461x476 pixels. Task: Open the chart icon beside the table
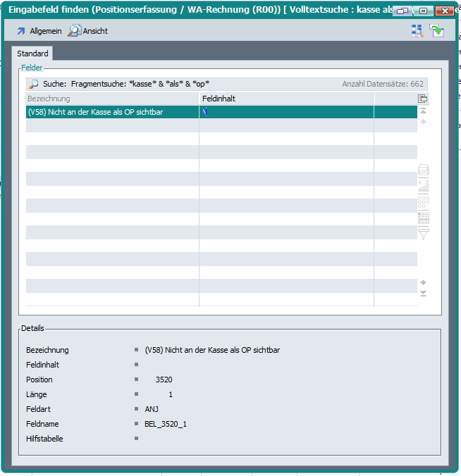pos(424,186)
